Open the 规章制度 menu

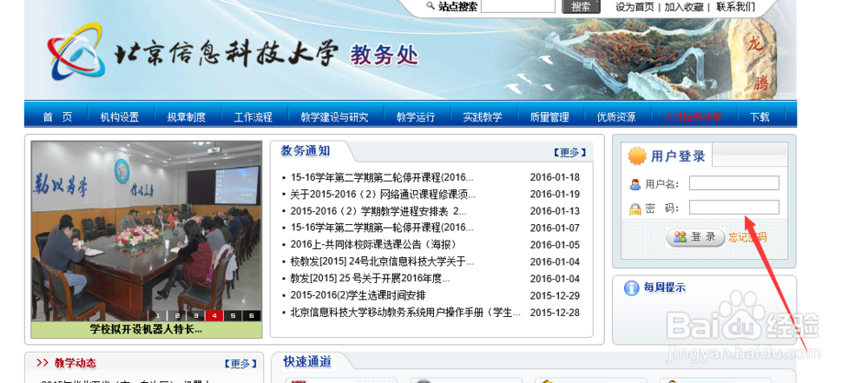[186, 117]
